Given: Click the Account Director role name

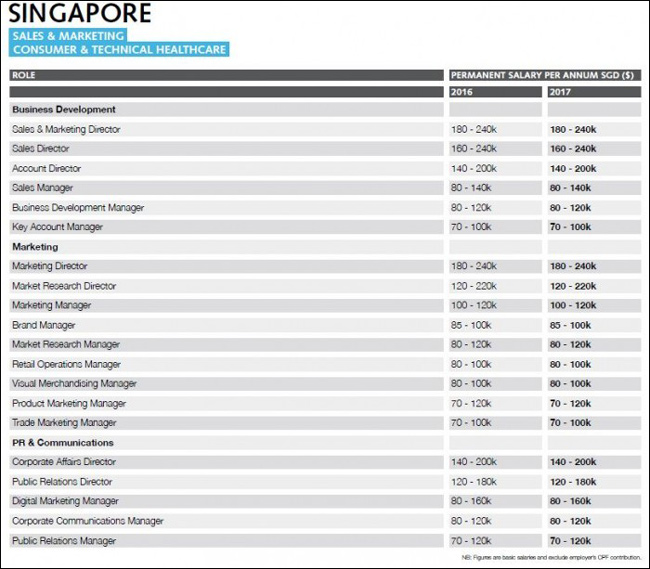Looking at the screenshot, I should tap(46, 168).
